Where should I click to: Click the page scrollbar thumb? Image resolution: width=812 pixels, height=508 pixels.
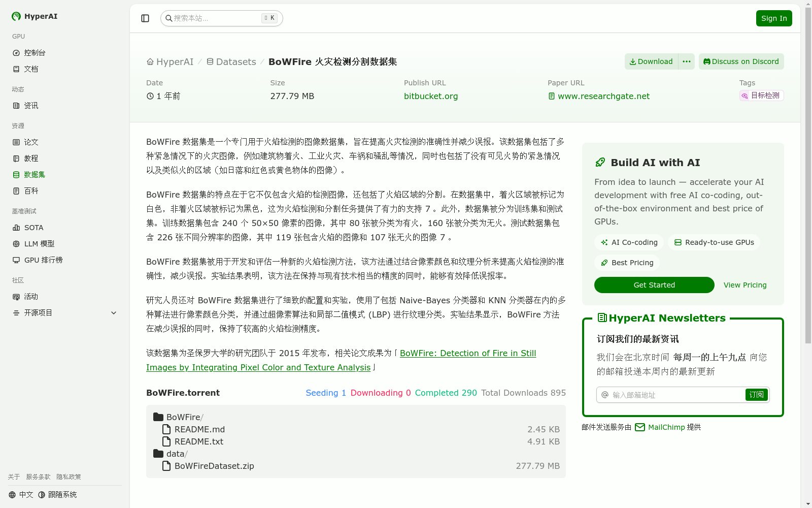pyautogui.click(x=808, y=176)
